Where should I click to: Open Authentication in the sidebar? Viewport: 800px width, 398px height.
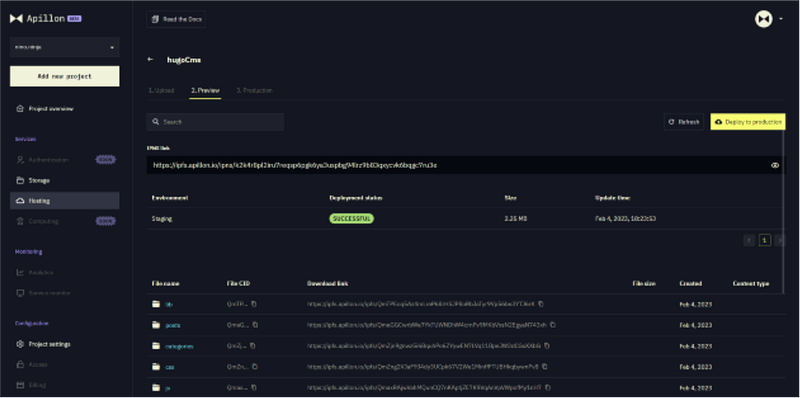point(48,160)
